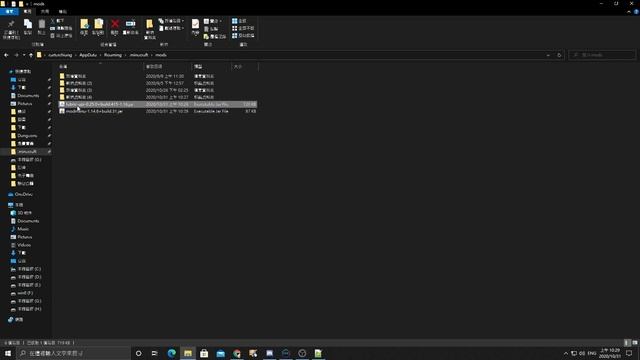Switch to details view in status bar

tap(627, 343)
